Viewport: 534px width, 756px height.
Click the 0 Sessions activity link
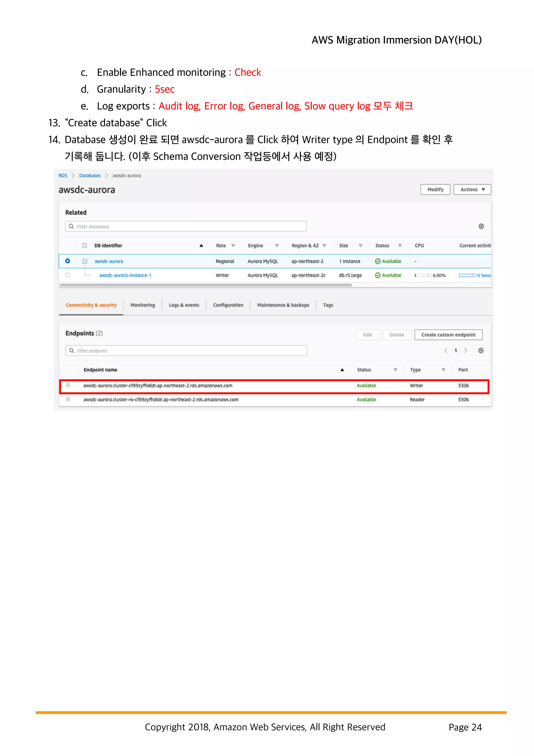click(x=484, y=275)
